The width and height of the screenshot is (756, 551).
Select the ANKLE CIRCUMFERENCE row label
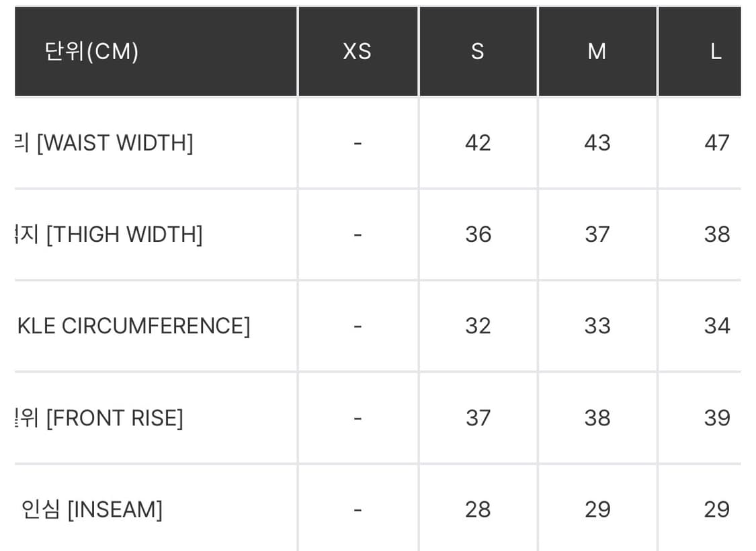click(133, 326)
